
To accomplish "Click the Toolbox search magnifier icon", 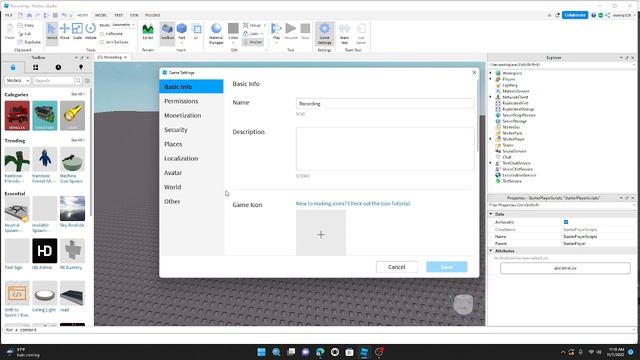I will pyautogui.click(x=78, y=80).
